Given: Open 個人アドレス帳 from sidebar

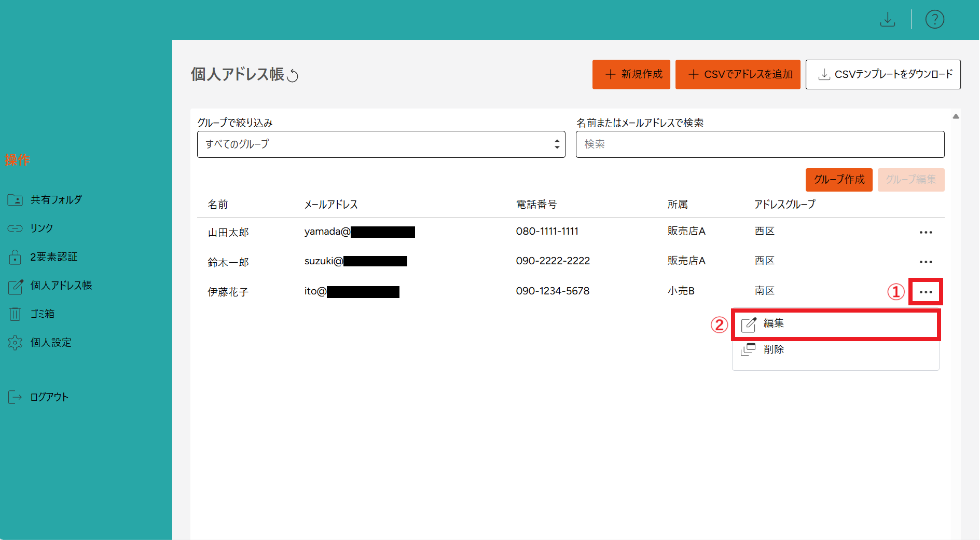Looking at the screenshot, I should coord(61,286).
